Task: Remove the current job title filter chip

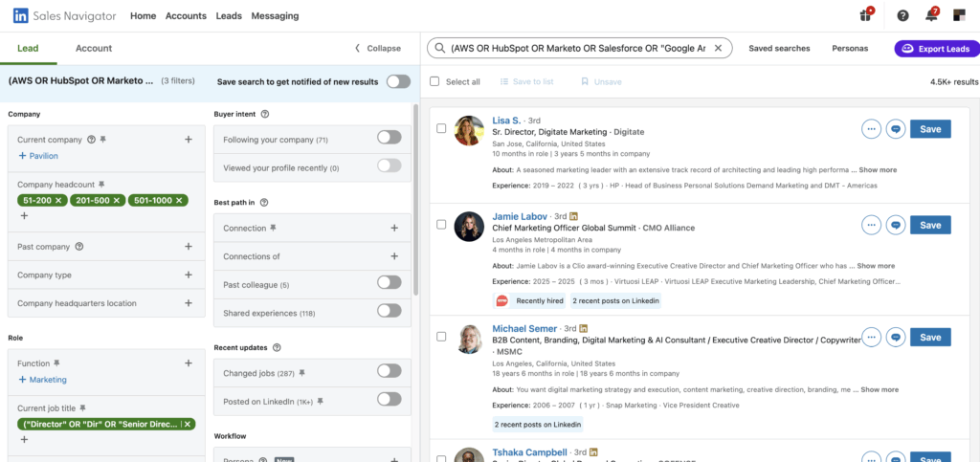Action: [x=187, y=424]
